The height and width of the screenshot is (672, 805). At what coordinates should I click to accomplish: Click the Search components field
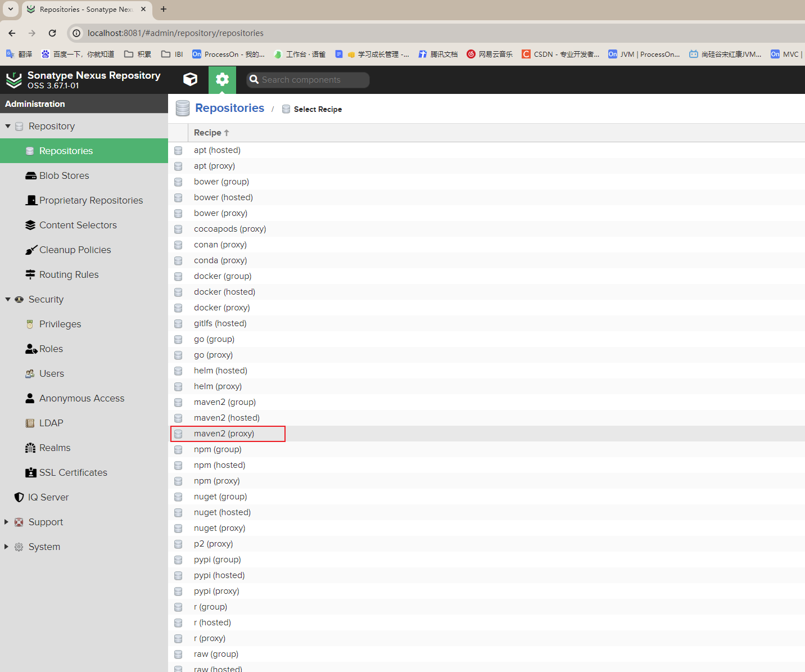tap(313, 80)
